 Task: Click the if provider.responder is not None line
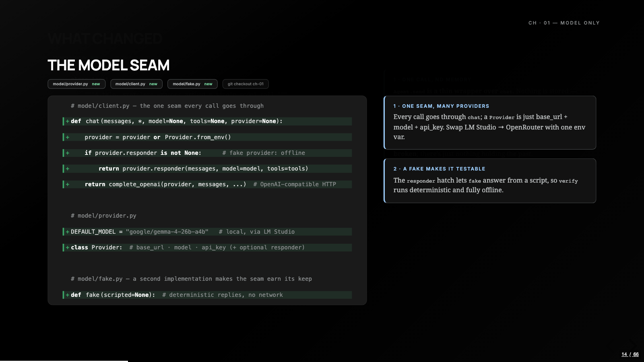[x=207, y=153]
